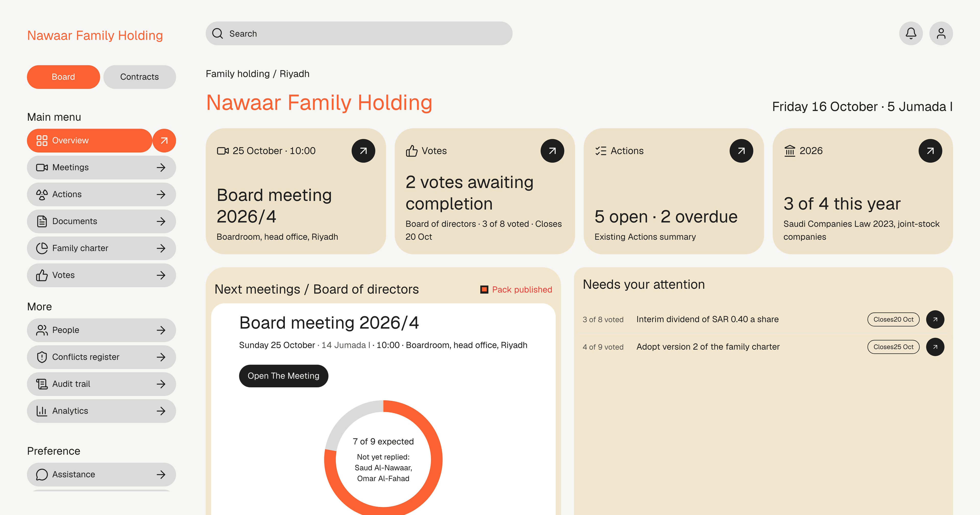Click the search magnifier icon
The height and width of the screenshot is (515, 980).
click(218, 33)
